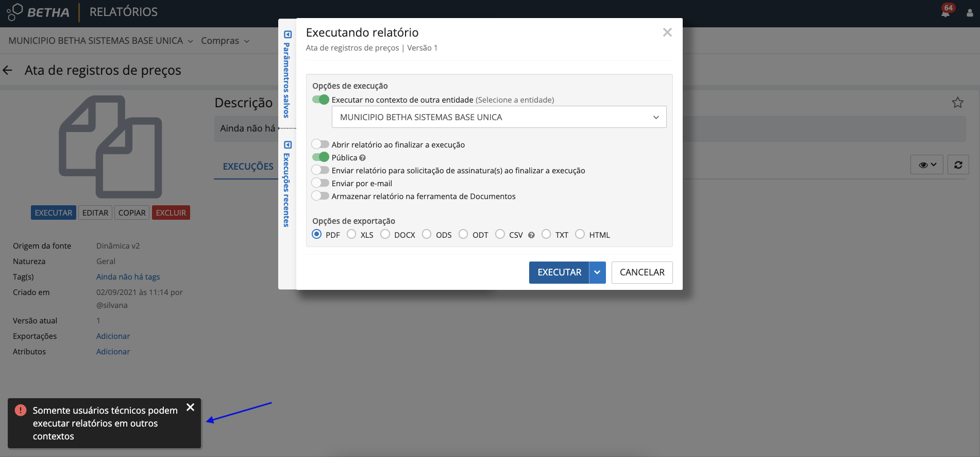Open the Execuções recentes side panel
This screenshot has width=980, height=457.
tap(287, 184)
